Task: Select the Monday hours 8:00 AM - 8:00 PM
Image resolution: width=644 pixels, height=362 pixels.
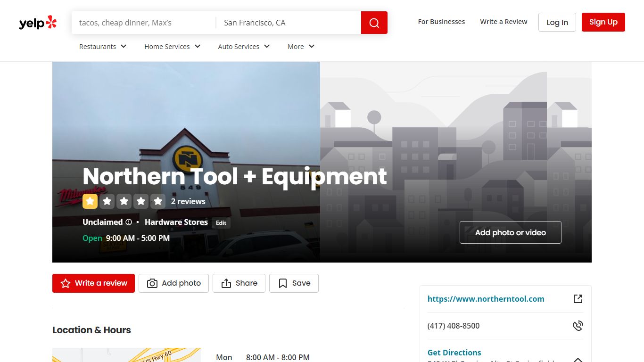Action: coord(278,357)
